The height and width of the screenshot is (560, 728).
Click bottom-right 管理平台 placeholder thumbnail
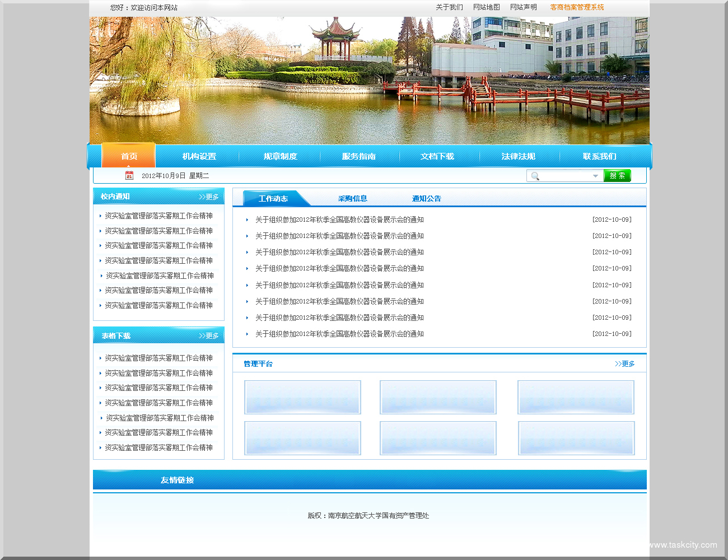click(576, 438)
